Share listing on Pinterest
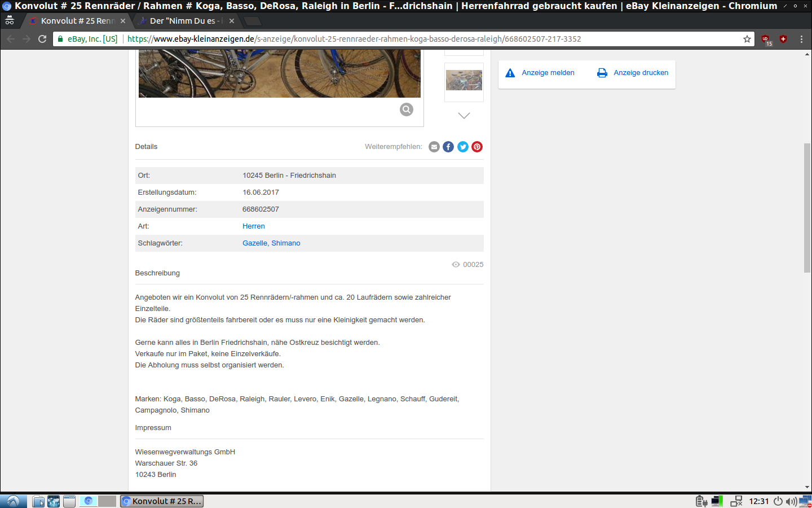Viewport: 812px width, 508px height. tap(477, 147)
